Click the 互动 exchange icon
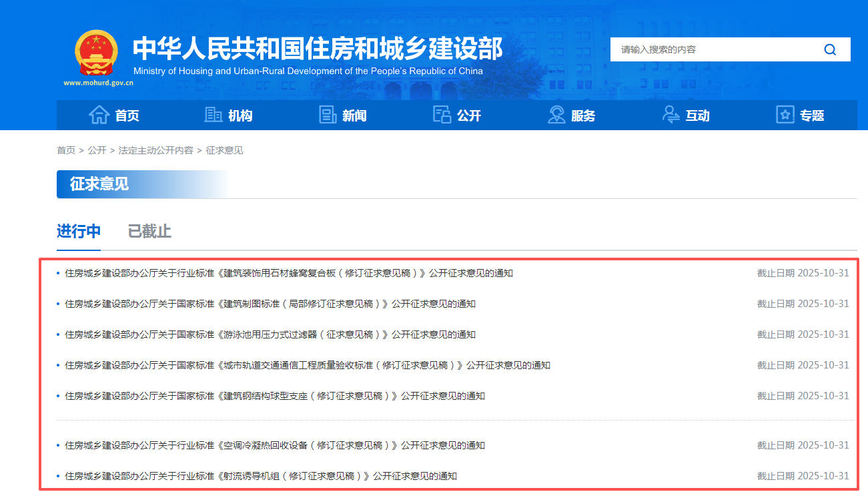This screenshot has width=868, height=496. tap(671, 115)
